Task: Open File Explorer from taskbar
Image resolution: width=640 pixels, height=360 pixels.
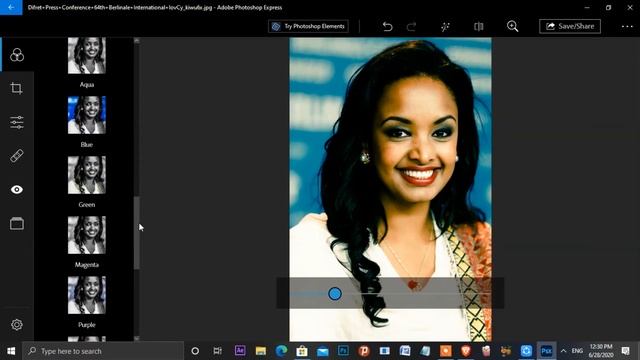Action: 261,351
